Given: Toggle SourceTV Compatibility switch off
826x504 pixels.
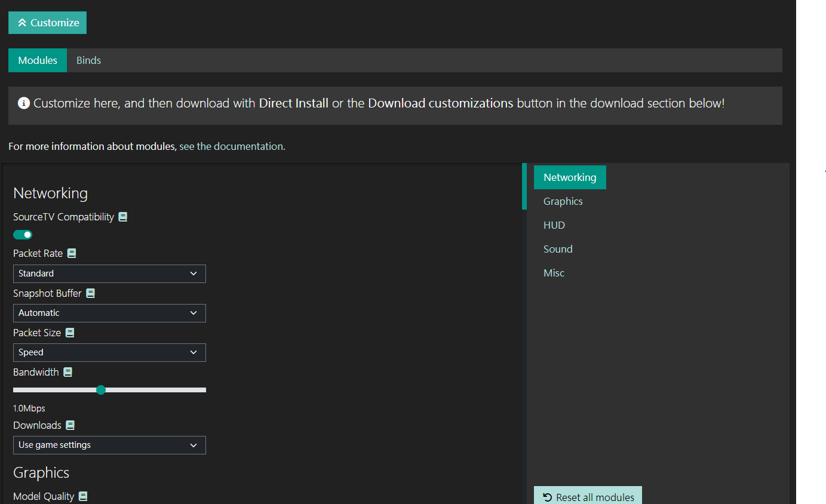Looking at the screenshot, I should point(23,235).
